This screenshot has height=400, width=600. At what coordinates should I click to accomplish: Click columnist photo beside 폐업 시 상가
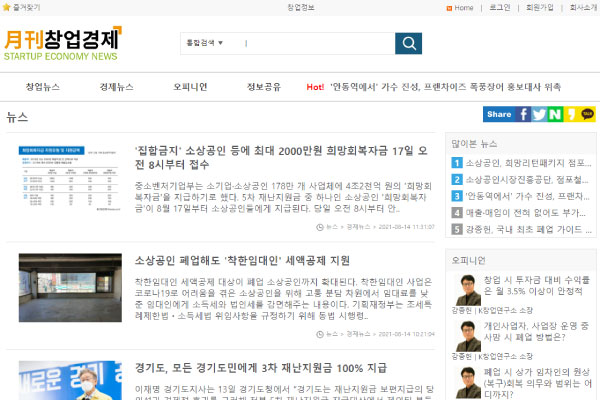(x=468, y=382)
